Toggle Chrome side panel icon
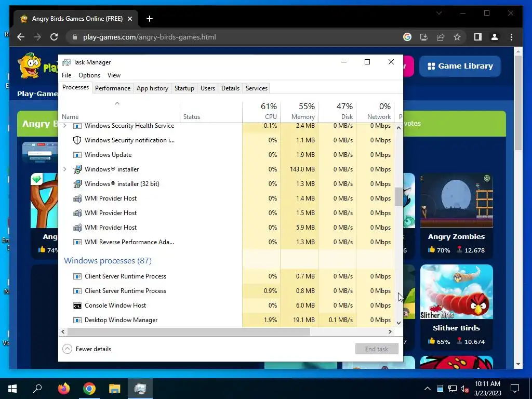 [478, 37]
